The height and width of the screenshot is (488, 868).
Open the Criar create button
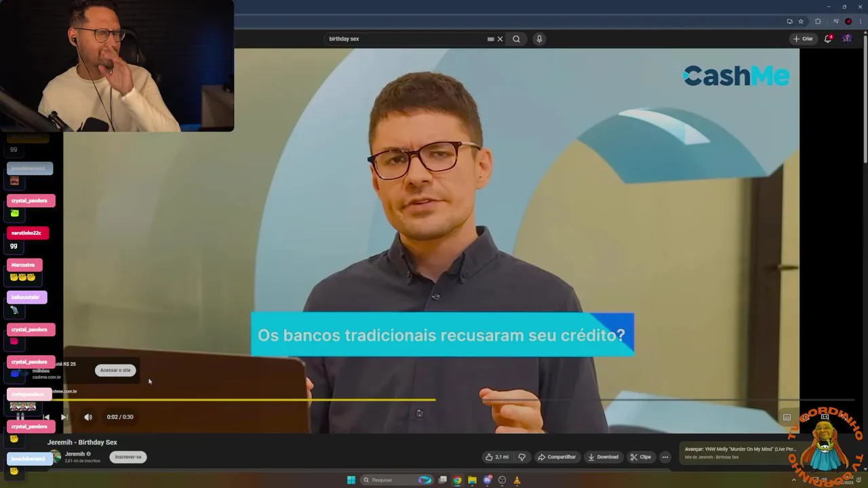803,39
